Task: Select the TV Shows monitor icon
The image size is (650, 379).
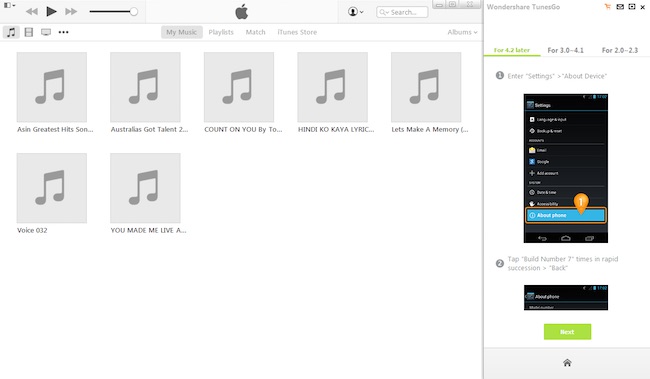Action: tap(46, 32)
